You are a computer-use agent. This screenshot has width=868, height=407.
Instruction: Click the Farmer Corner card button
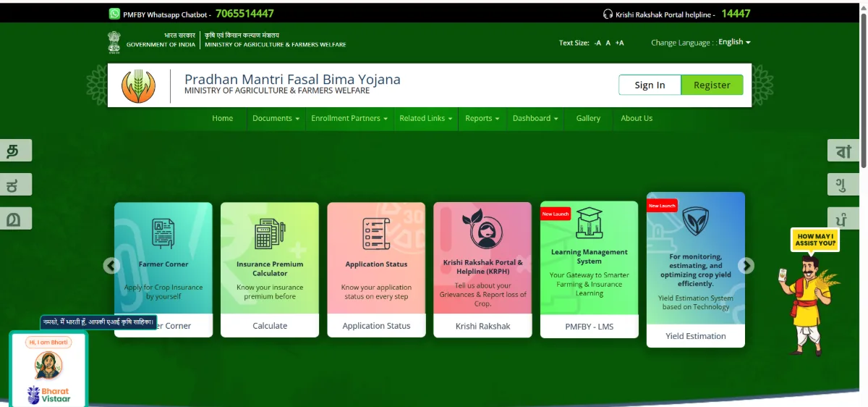coord(163,326)
